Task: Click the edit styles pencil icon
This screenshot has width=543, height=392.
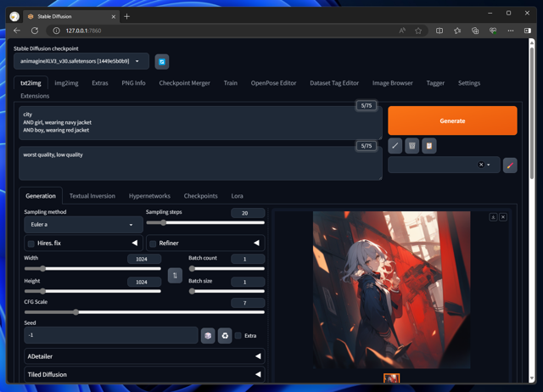Action: (x=510, y=165)
